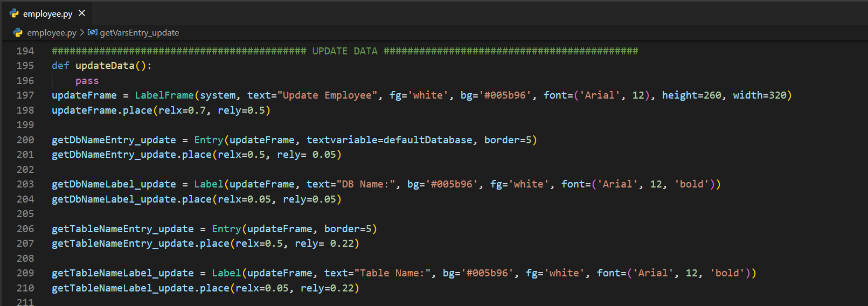Click line number 195 in the gutter
Image resolution: width=868 pixels, height=306 pixels.
[x=25, y=66]
